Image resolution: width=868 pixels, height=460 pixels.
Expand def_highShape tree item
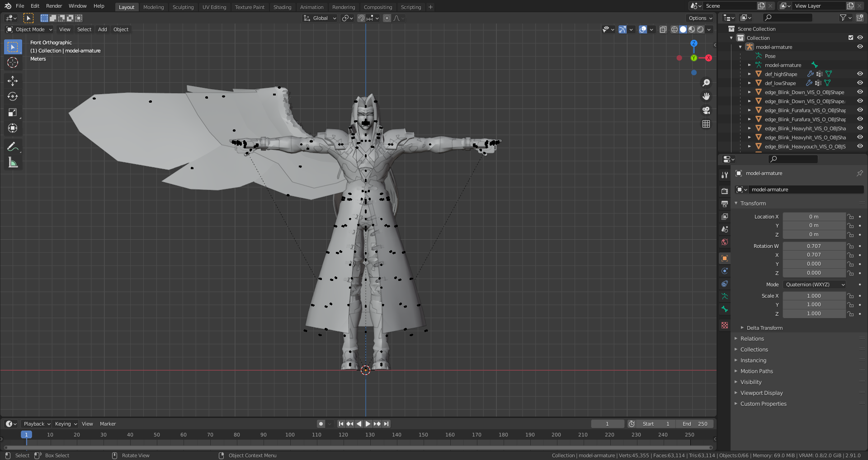[x=750, y=74]
